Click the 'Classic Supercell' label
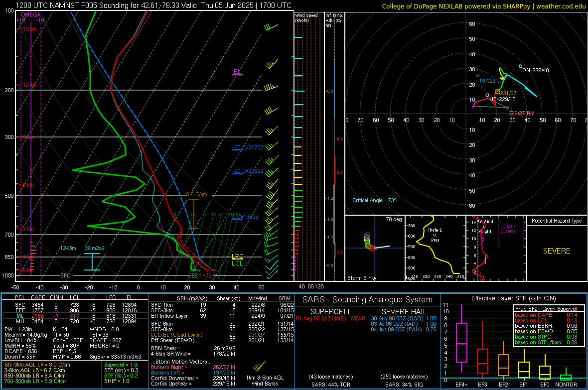This screenshot has width=588, height=390. tap(509, 229)
